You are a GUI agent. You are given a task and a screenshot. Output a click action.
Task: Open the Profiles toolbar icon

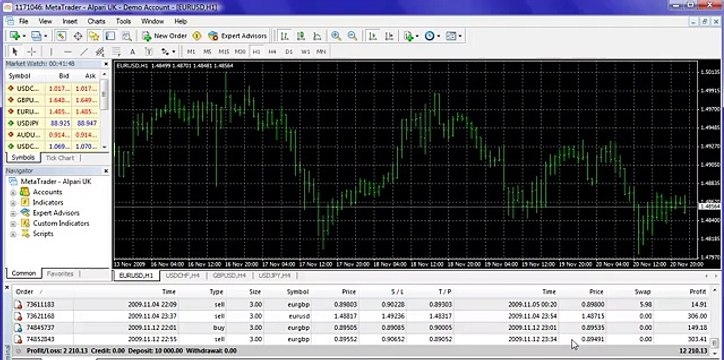click(x=36, y=36)
